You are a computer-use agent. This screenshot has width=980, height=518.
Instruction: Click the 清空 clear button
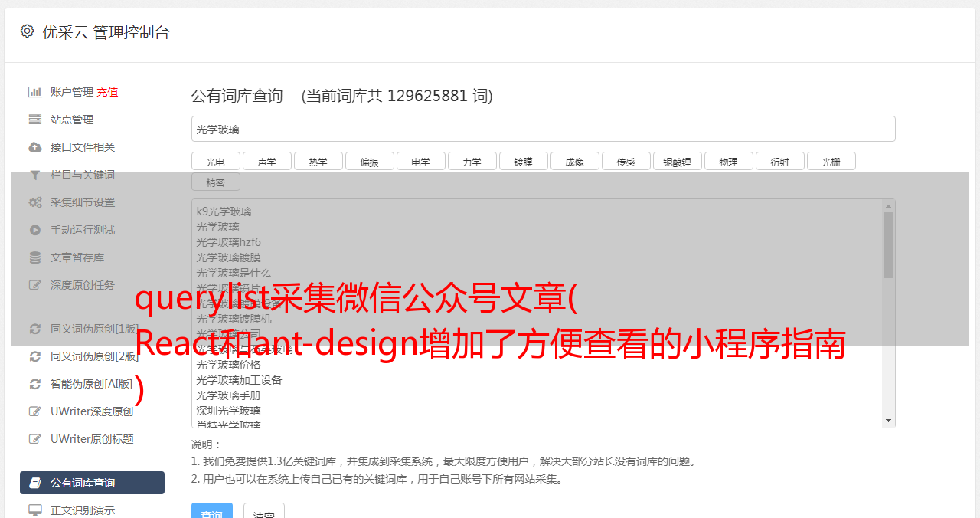(264, 512)
